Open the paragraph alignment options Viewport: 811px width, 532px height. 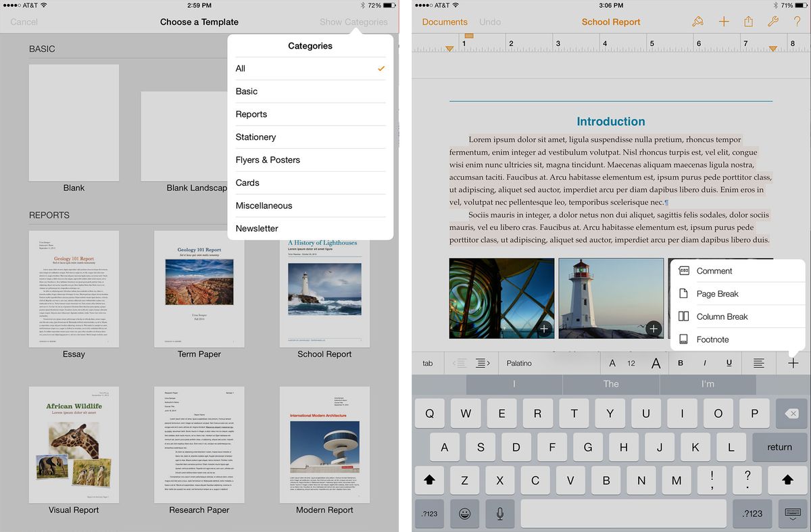pyautogui.click(x=758, y=363)
